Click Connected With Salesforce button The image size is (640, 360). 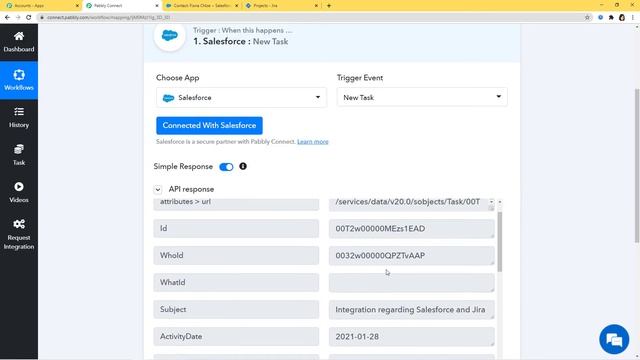(209, 125)
